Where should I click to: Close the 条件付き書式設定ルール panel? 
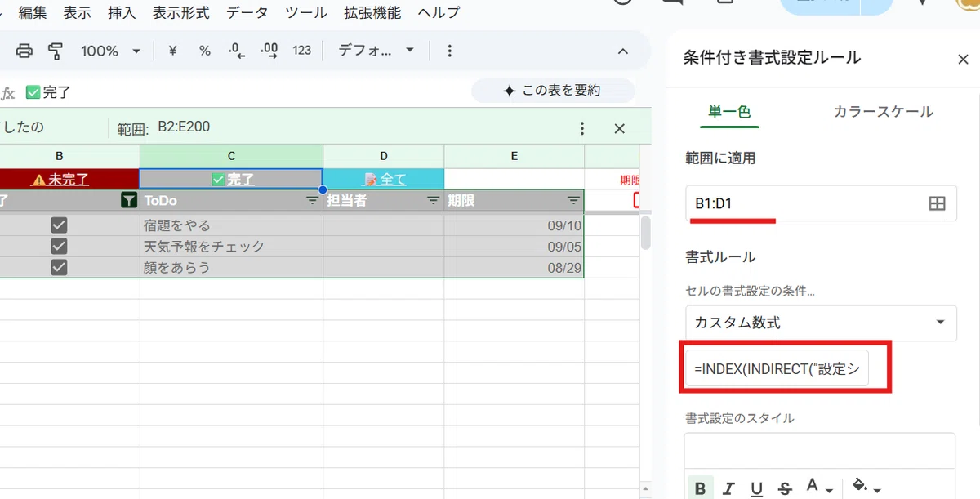963,59
